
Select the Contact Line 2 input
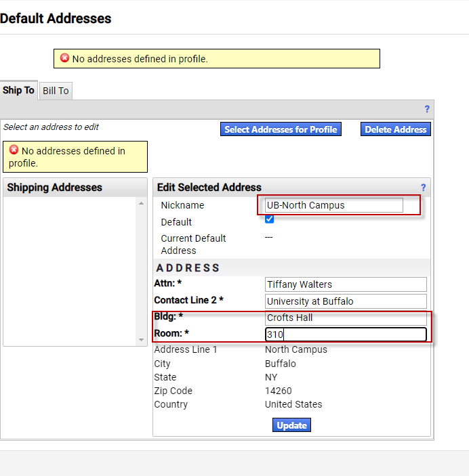tap(346, 301)
